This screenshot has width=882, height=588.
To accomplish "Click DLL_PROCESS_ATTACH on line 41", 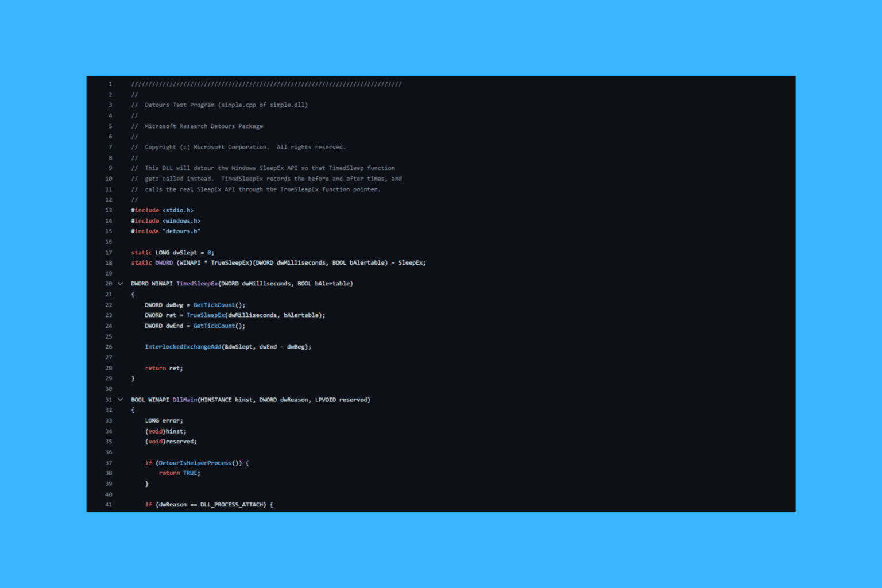I will (x=233, y=505).
